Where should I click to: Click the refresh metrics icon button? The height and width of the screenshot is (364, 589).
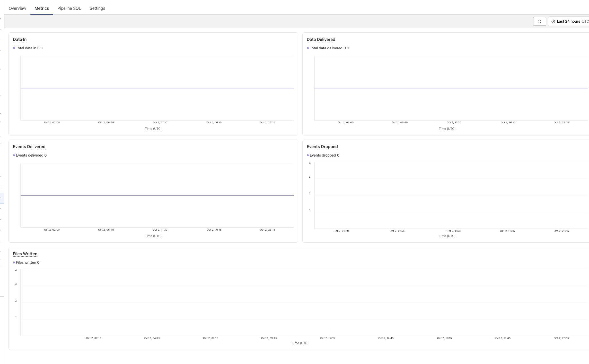[539, 21]
